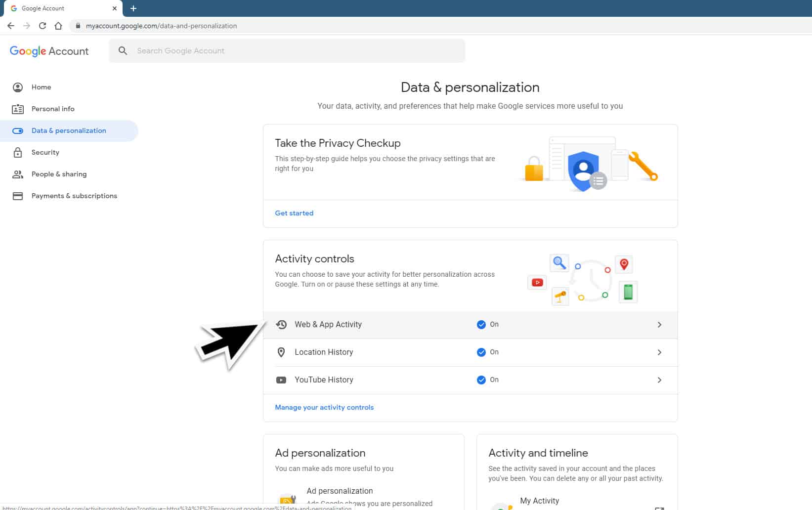Click the browser back arrow
The image size is (812, 510).
point(11,26)
